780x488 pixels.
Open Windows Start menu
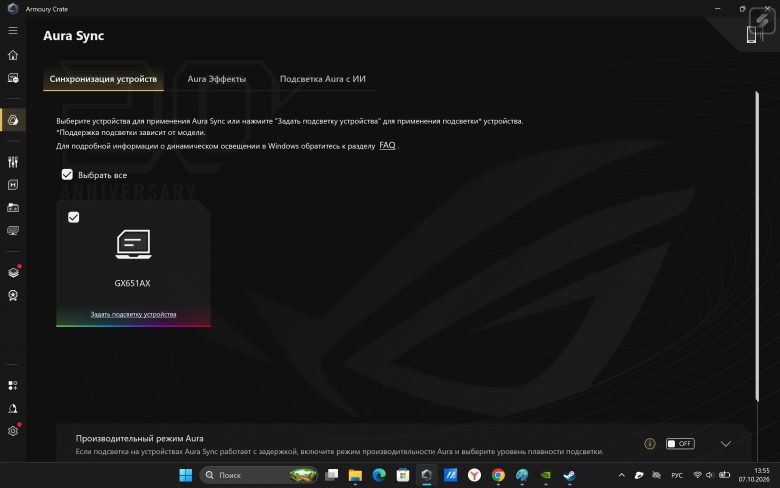point(186,475)
